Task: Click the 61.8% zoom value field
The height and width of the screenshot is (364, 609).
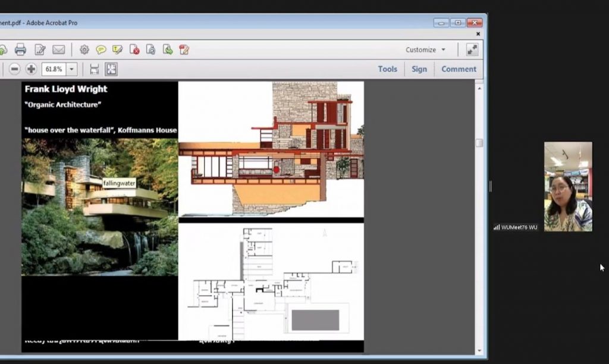Action: click(53, 69)
